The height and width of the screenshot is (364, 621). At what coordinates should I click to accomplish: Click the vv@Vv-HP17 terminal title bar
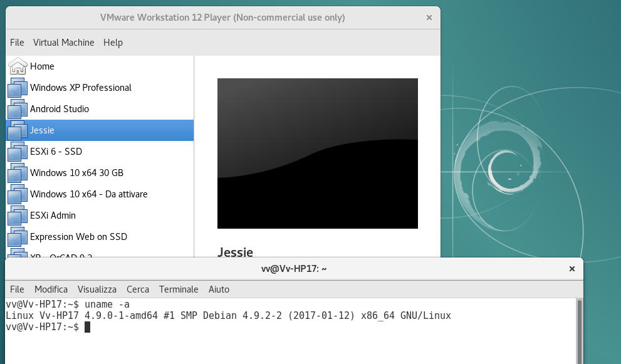[x=294, y=269]
